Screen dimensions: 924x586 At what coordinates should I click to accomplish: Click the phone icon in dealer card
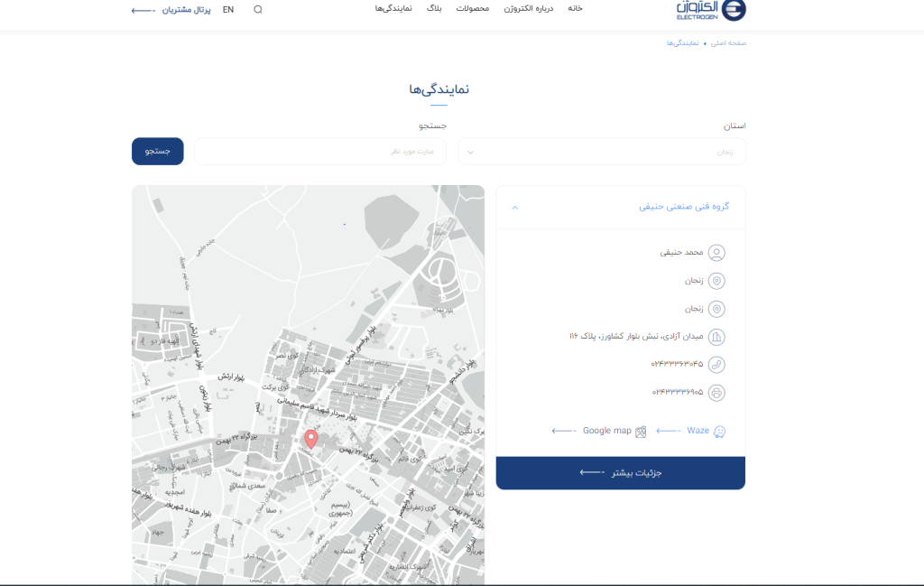point(717,365)
